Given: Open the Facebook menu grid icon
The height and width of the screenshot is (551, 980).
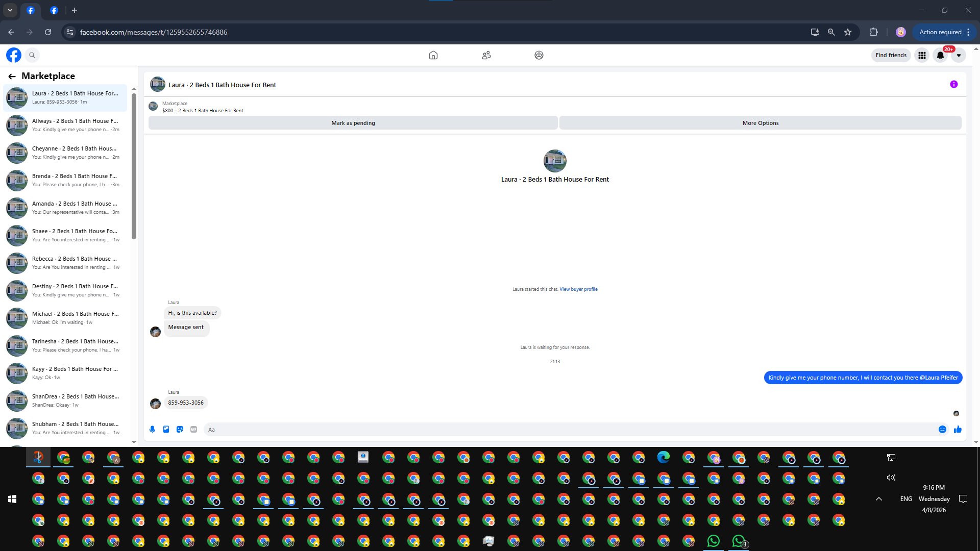Looking at the screenshot, I should pos(922,55).
